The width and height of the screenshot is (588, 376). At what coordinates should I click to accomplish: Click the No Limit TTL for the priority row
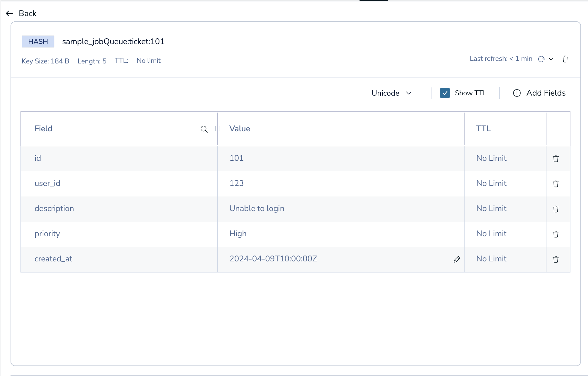(x=491, y=234)
